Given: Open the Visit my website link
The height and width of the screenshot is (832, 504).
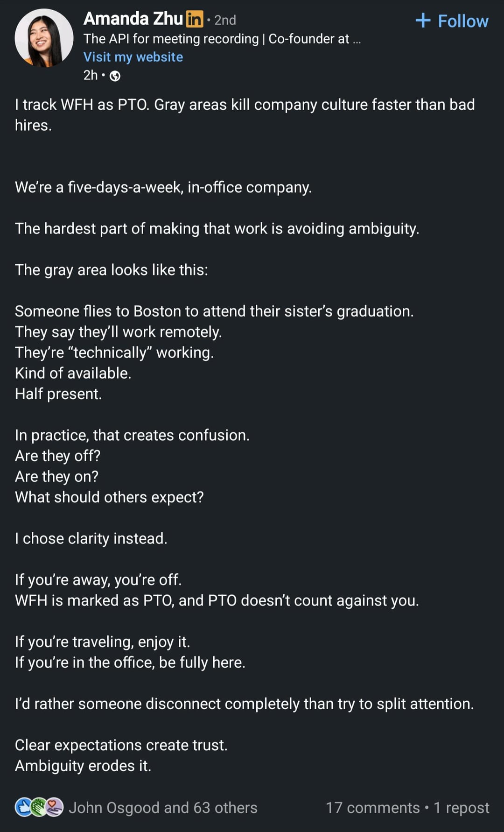Looking at the screenshot, I should click(x=133, y=57).
